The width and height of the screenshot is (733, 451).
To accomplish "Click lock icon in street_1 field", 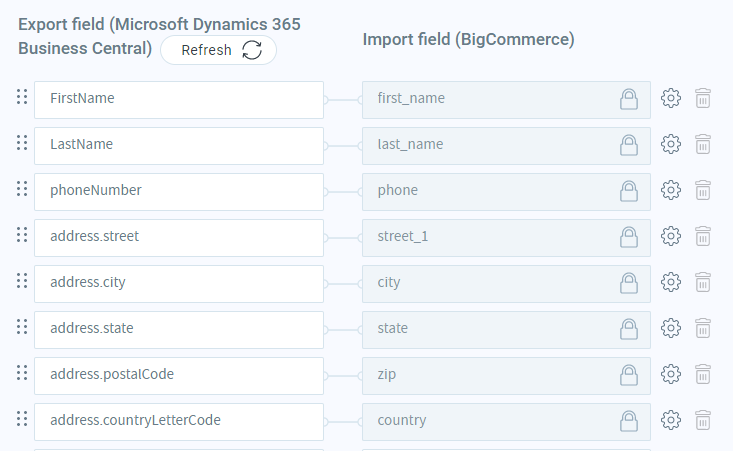I will click(629, 237).
